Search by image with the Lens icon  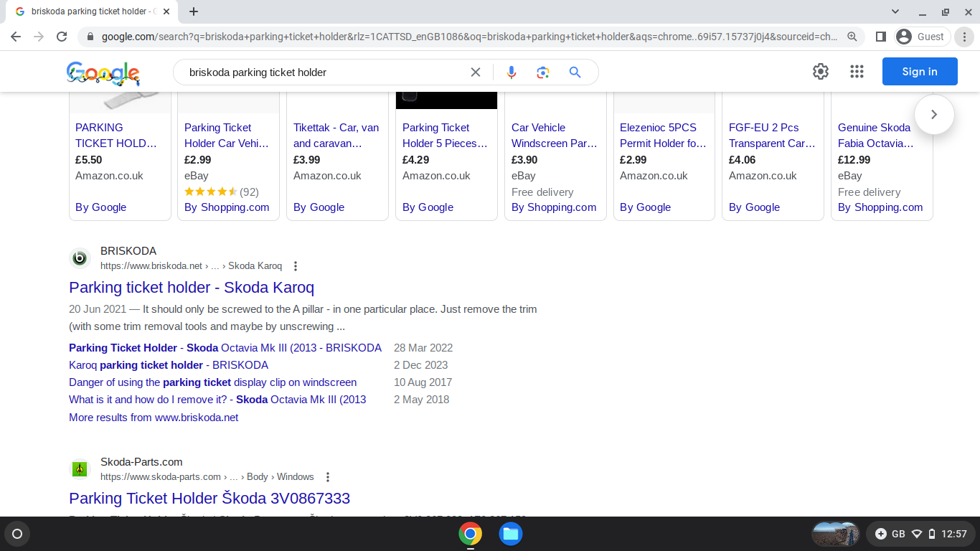click(x=543, y=72)
